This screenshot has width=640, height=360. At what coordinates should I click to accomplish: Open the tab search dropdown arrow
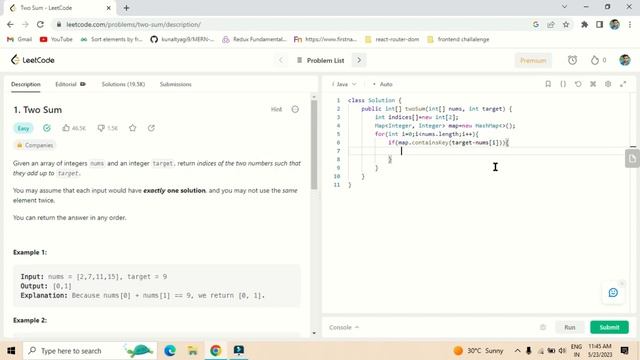[x=564, y=7]
